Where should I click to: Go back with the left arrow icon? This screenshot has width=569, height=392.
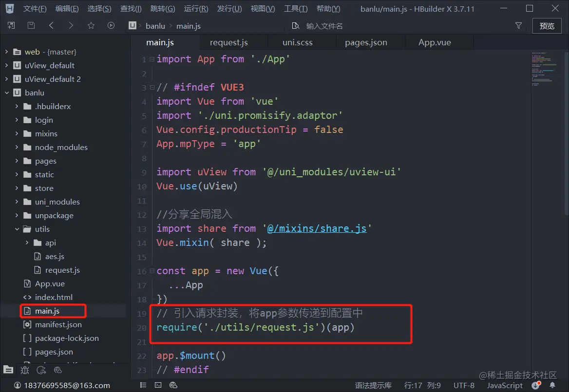[x=51, y=25]
